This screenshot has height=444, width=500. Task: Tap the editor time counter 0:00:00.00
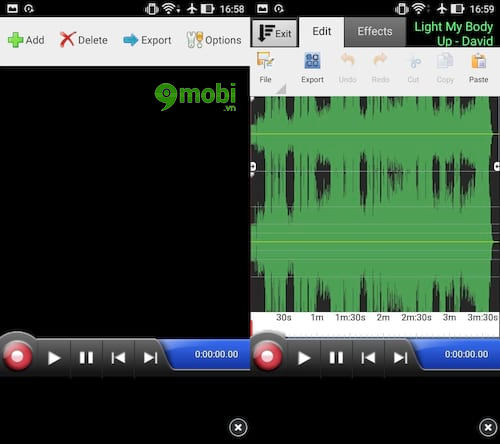[x=466, y=354]
